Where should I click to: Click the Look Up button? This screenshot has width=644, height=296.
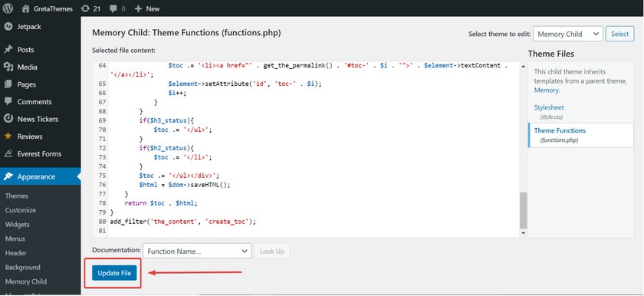(272, 252)
